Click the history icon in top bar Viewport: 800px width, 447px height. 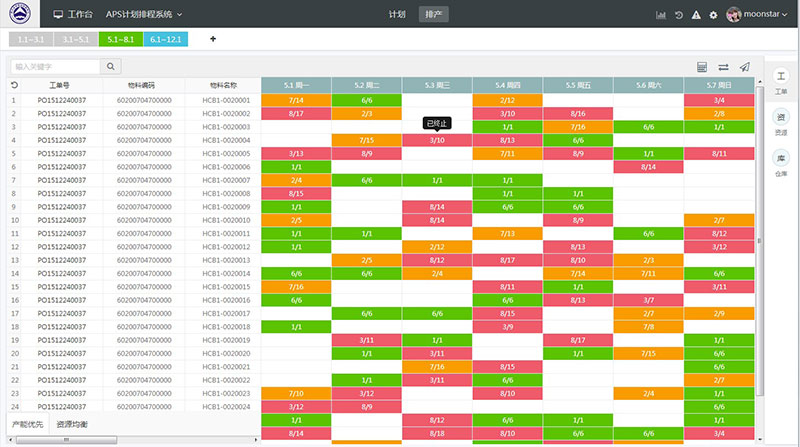(x=679, y=15)
